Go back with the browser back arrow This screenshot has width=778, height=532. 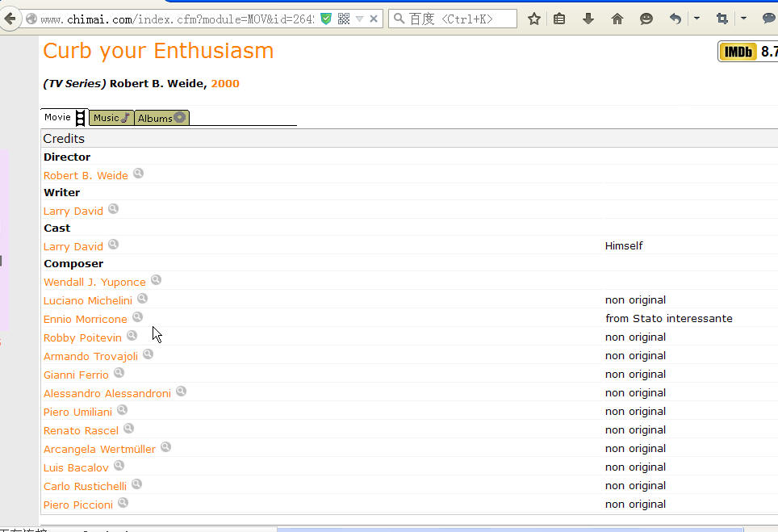click(x=10, y=19)
